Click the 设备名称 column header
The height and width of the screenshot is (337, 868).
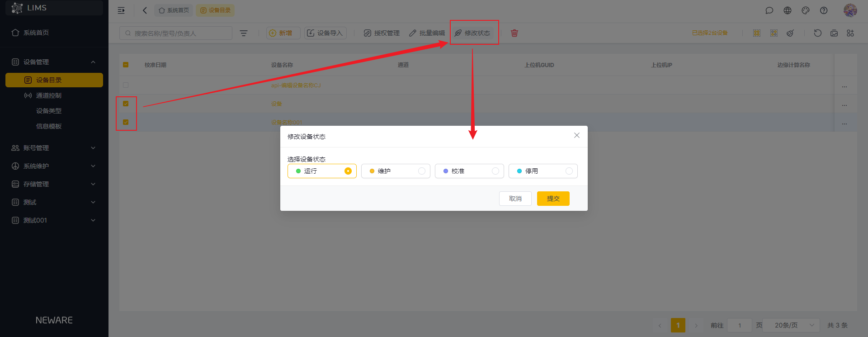[x=282, y=65]
